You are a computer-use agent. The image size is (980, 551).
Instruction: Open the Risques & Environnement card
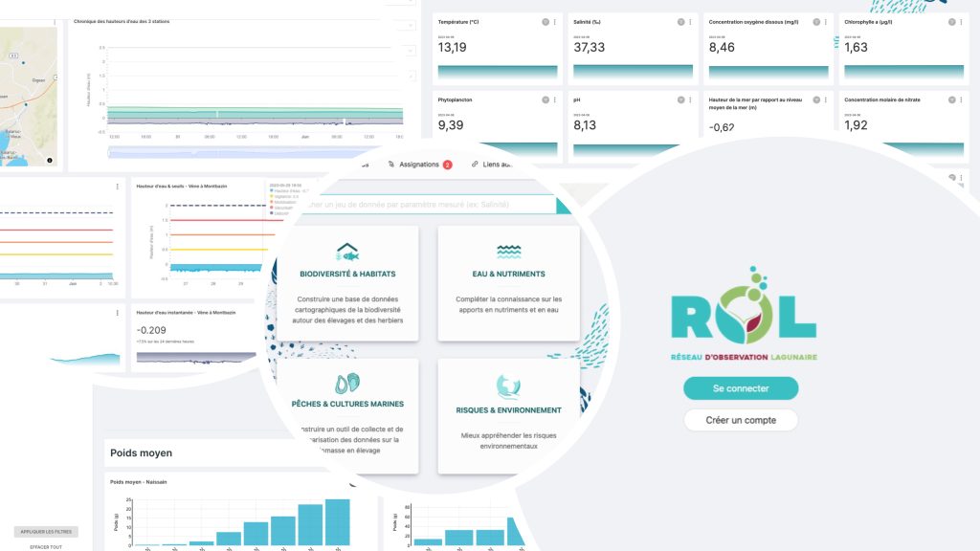click(509, 416)
